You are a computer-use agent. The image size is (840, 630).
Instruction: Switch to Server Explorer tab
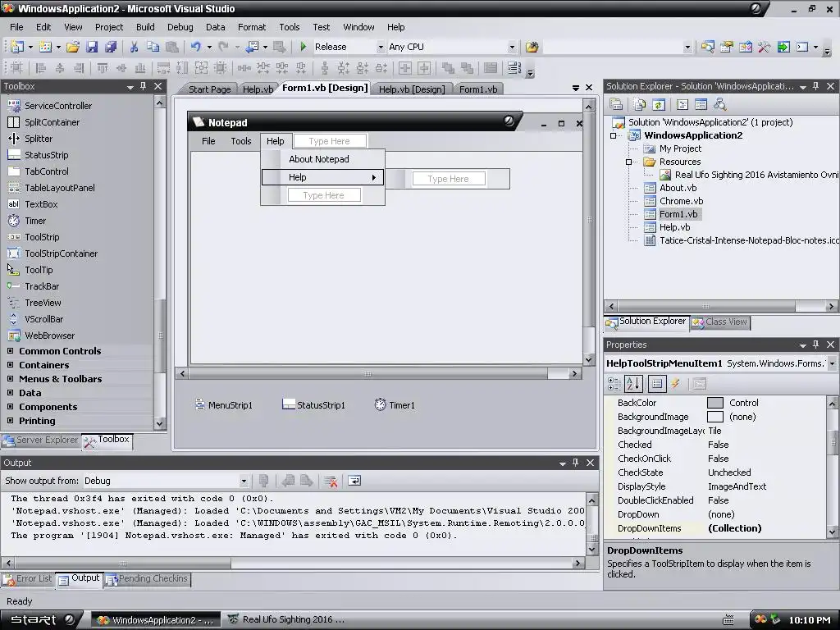(x=41, y=440)
